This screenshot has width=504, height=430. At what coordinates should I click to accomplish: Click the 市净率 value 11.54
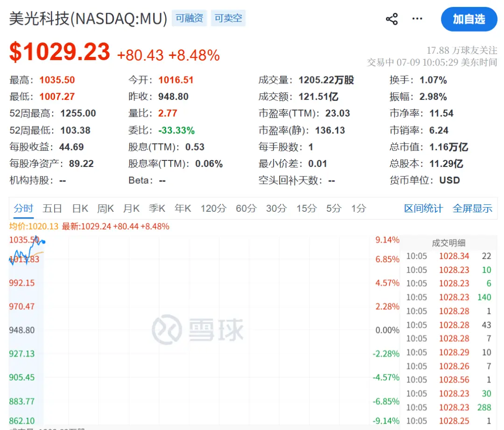tap(441, 113)
